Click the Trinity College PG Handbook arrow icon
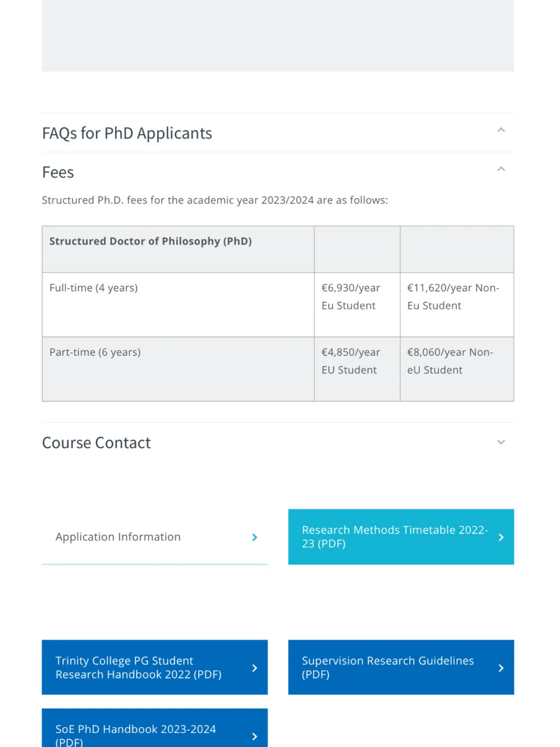This screenshot has height=747, width=560. click(255, 668)
